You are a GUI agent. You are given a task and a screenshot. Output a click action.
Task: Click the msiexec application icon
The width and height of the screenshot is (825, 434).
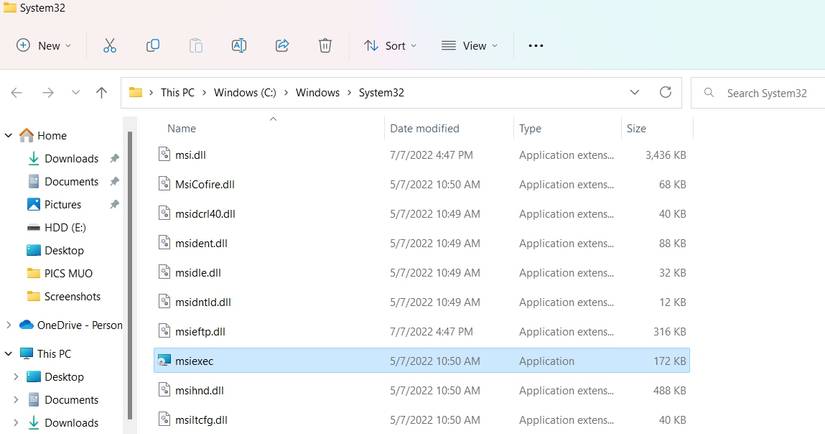tap(164, 361)
